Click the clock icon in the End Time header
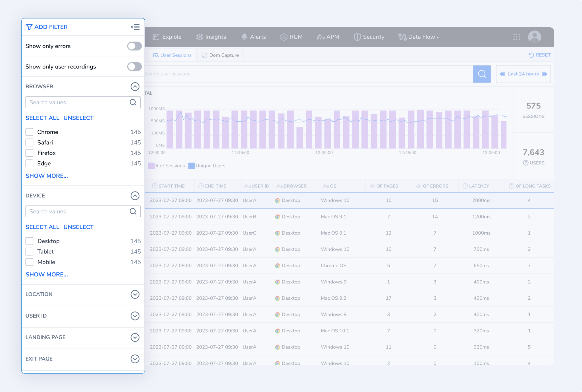The image size is (582, 392). point(201,186)
